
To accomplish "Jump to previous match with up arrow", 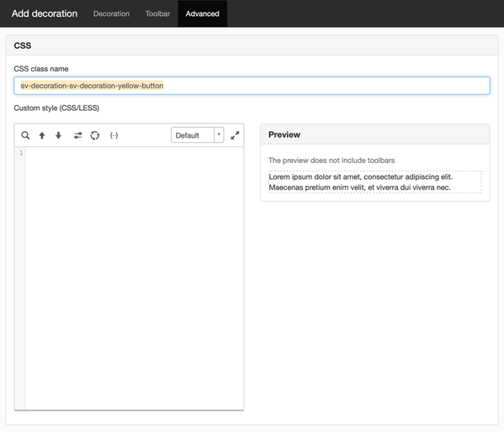I will click(x=42, y=135).
